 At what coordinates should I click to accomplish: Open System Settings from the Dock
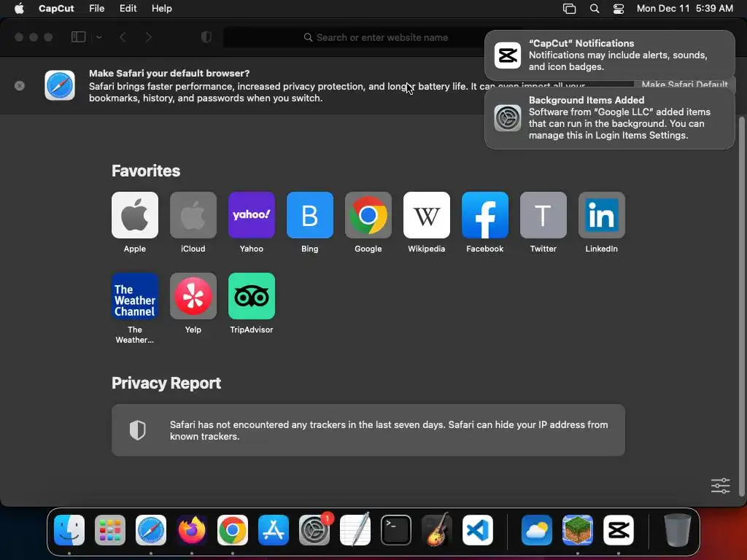(314, 529)
